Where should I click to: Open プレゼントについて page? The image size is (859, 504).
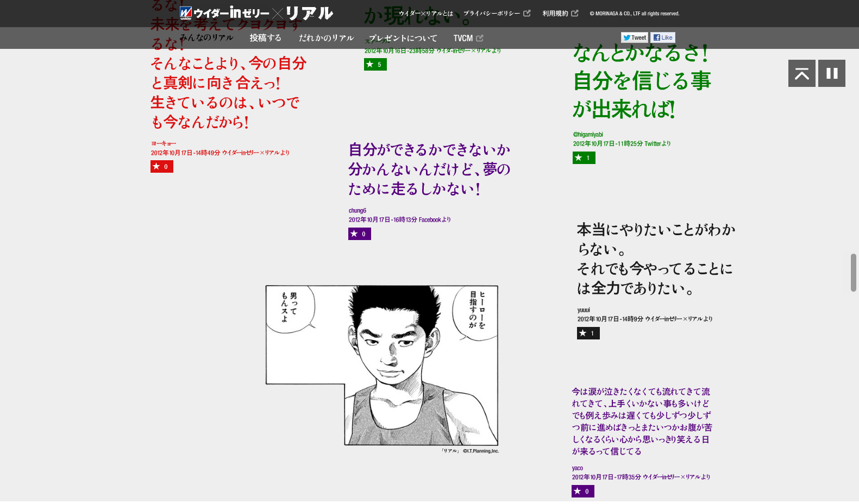point(403,38)
